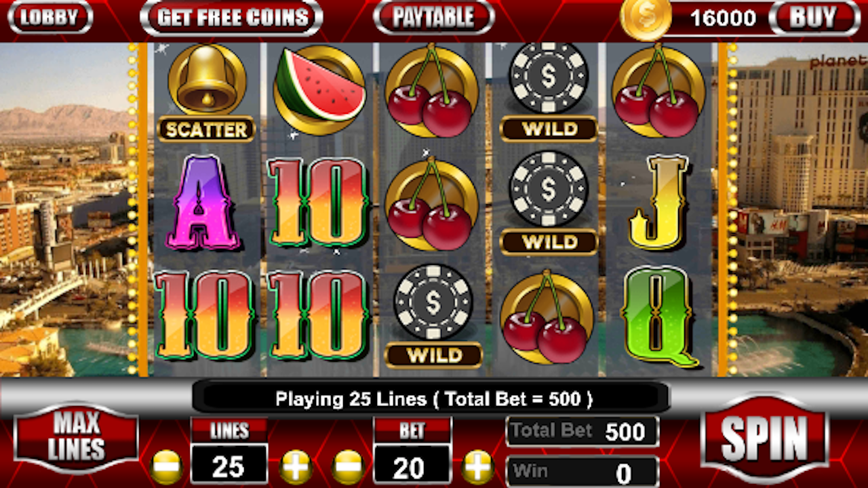Increase lines with the yellow plus button
This screenshot has height=488, width=868.
click(x=296, y=466)
